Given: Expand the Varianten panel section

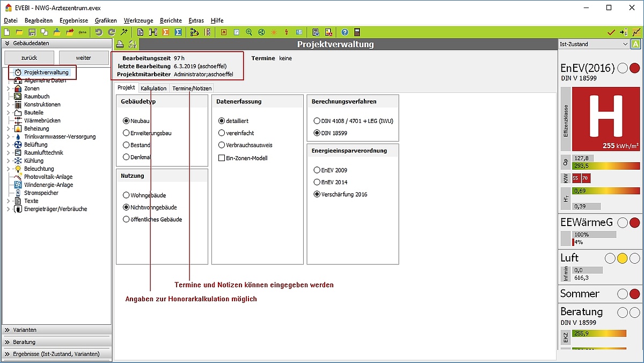Looking at the screenshot, I should tap(56, 330).
